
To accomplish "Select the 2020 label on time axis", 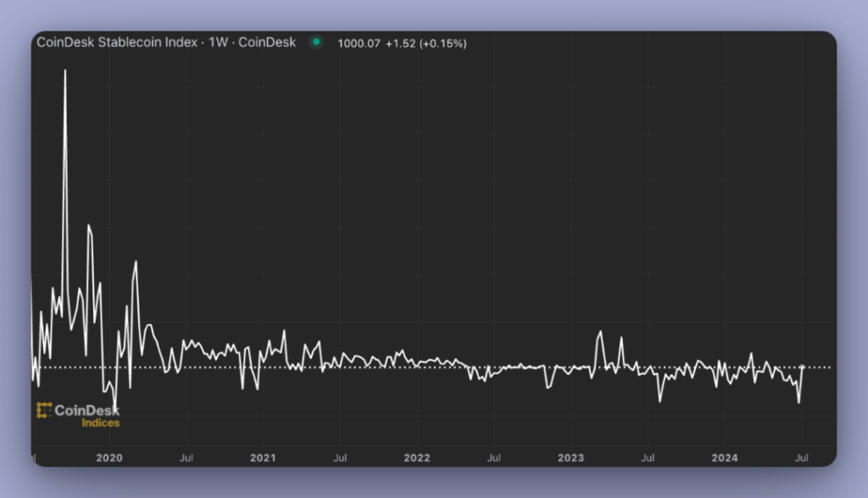I will pos(109,458).
